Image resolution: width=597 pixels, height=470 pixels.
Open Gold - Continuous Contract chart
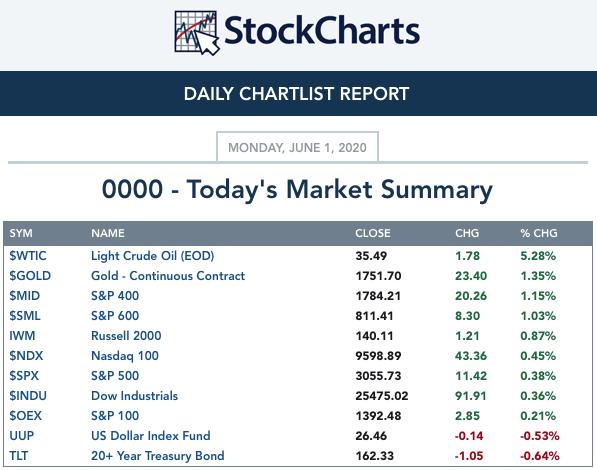[168, 276]
